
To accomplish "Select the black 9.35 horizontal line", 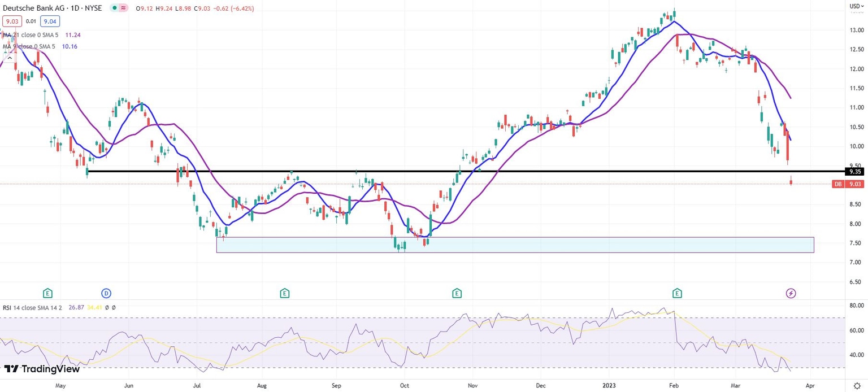I will (x=466, y=171).
